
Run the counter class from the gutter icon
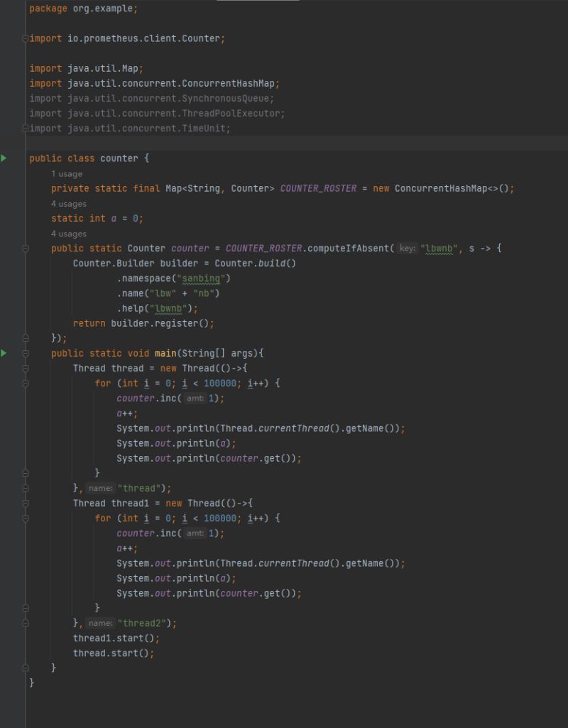coord(6,158)
